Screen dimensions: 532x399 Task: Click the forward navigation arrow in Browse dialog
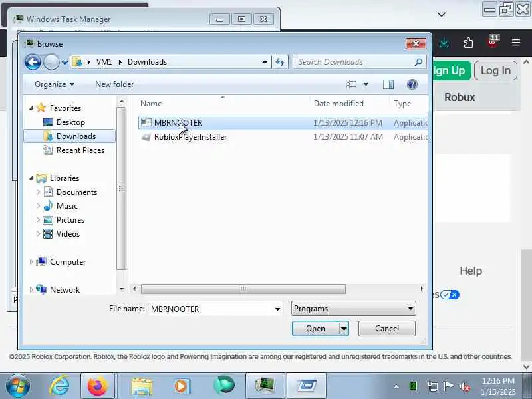point(51,62)
